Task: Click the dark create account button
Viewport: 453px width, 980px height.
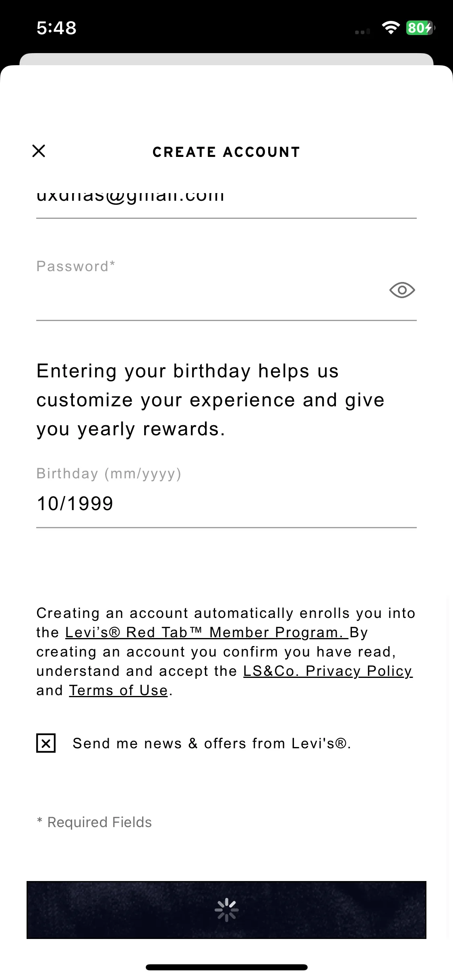Action: pyautogui.click(x=226, y=910)
